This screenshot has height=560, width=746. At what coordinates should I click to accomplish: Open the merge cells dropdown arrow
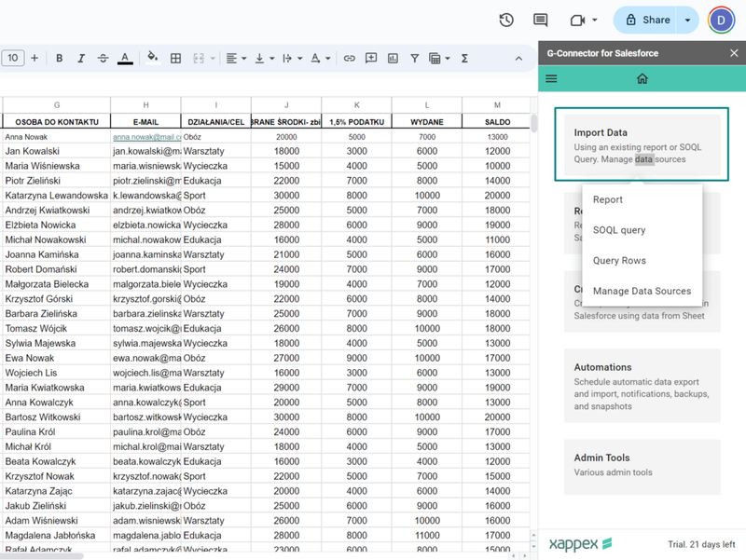click(x=213, y=58)
